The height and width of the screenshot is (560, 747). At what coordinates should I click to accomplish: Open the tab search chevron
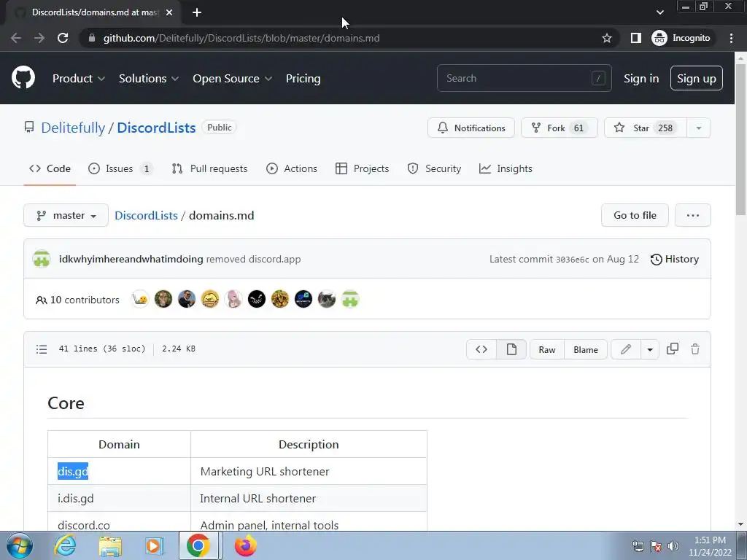point(659,12)
